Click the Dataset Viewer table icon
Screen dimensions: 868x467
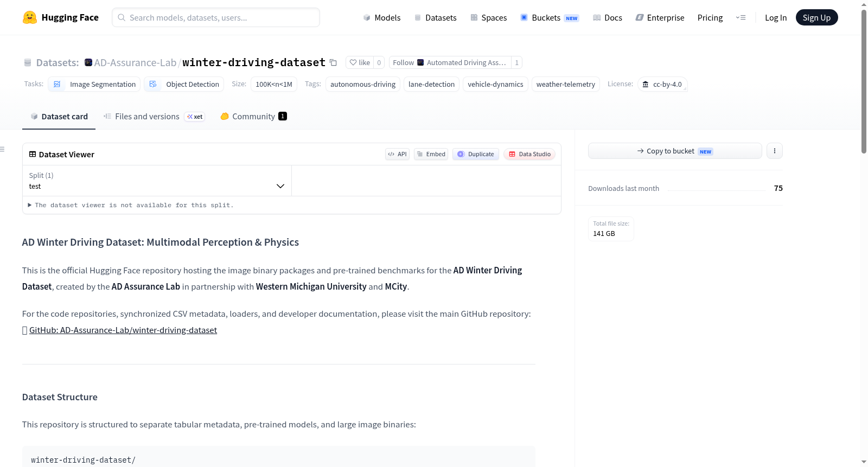[33, 154]
